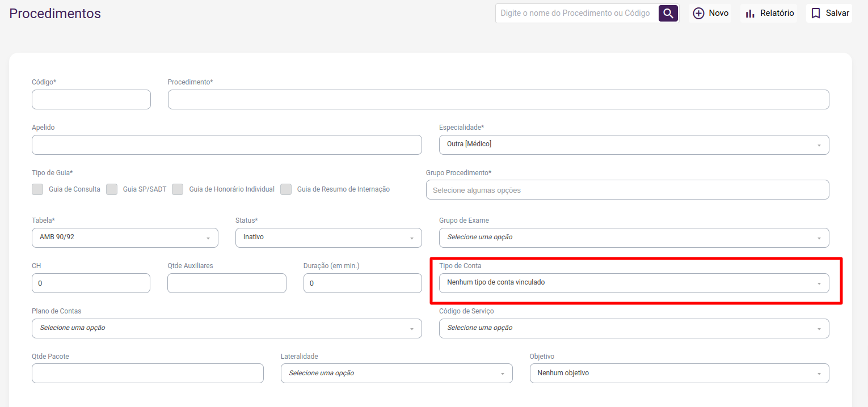Toggle Guia de Resumo de Internação checkbox
The image size is (868, 407).
286,189
